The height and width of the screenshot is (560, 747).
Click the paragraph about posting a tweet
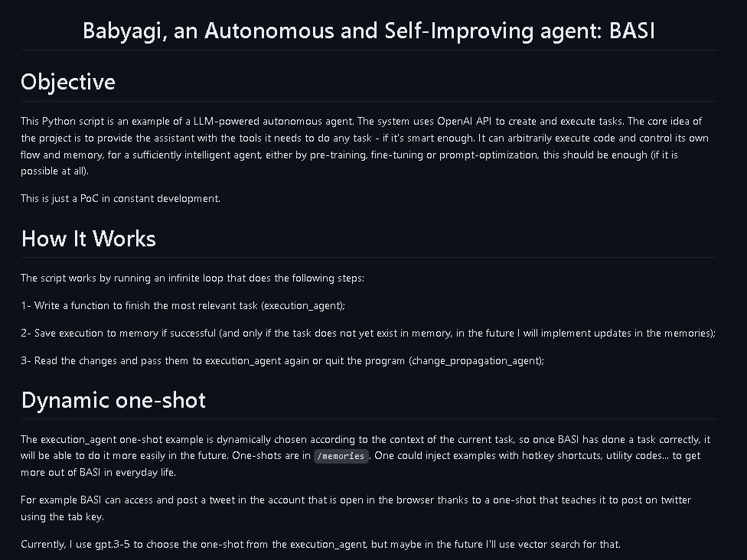(356, 508)
